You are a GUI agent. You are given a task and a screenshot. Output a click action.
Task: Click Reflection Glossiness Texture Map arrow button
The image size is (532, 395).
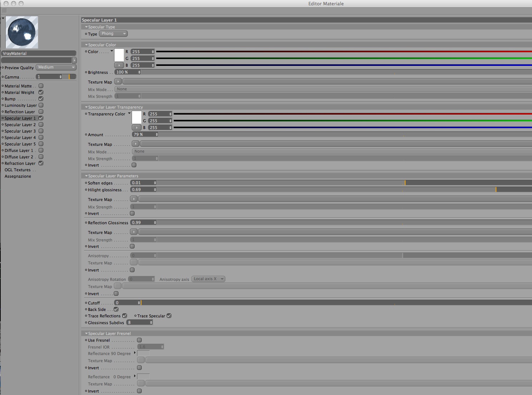[x=134, y=232]
